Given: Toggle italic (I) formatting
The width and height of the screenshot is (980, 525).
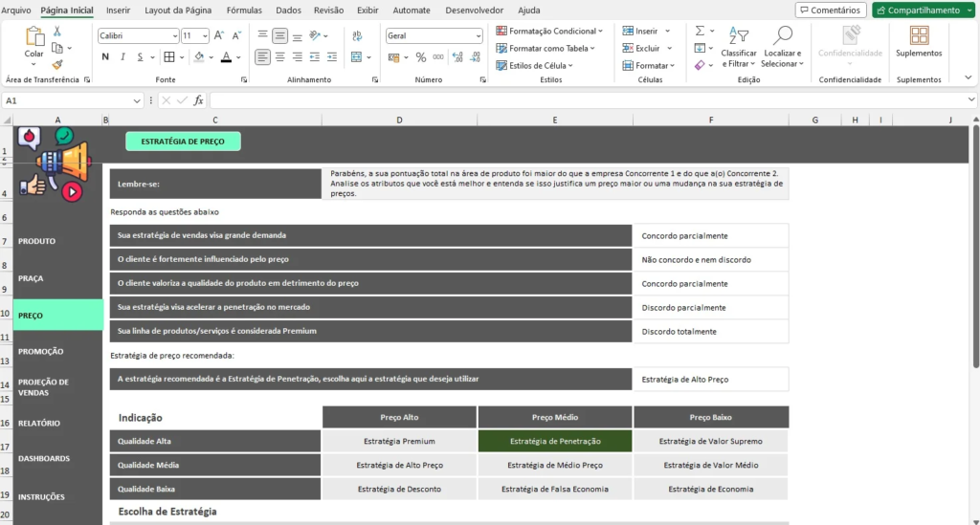Looking at the screenshot, I should click(x=122, y=57).
